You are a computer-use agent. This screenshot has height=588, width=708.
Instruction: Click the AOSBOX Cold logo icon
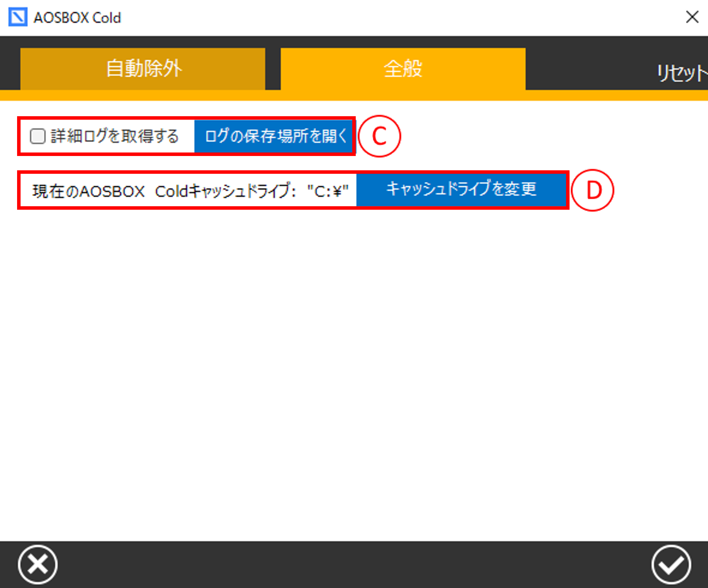click(x=18, y=17)
